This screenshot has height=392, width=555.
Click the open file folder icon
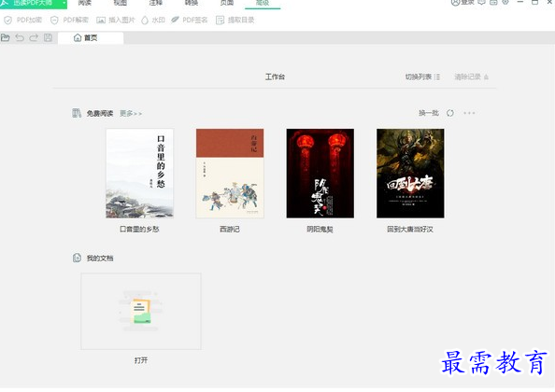click(x=6, y=37)
